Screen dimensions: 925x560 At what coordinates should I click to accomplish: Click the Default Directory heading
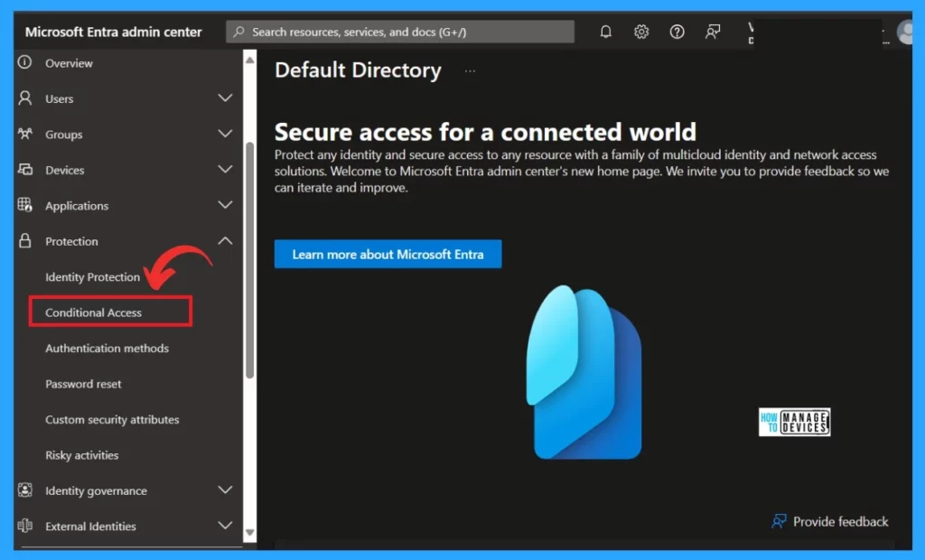click(358, 70)
